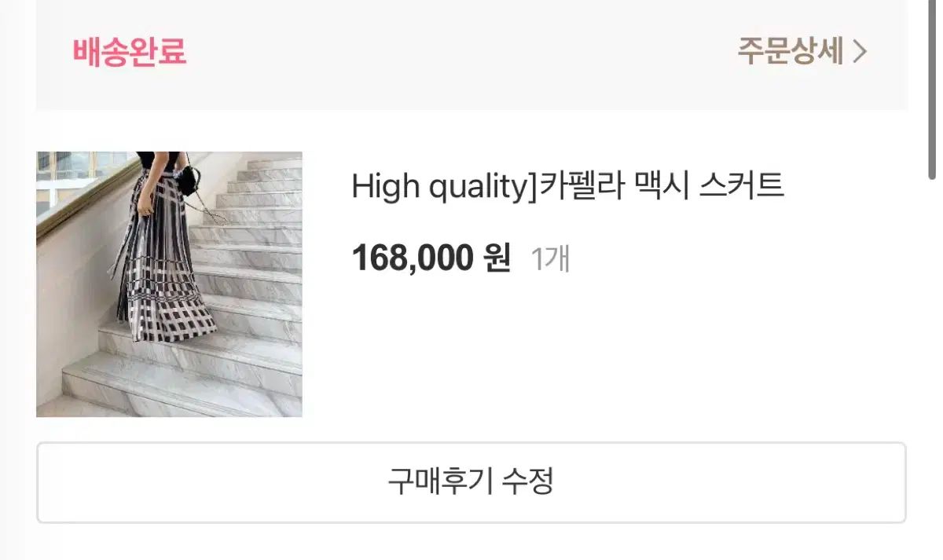Viewport: 943px width, 560px height.
Task: Tap the word 수정 inside the review button
Action: click(529, 481)
